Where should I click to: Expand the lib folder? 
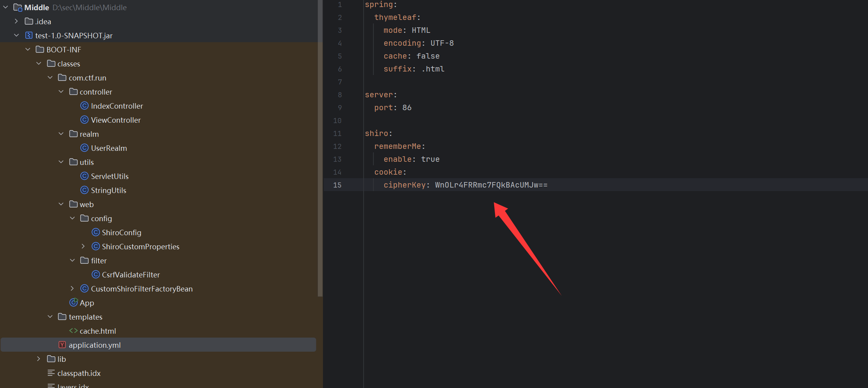point(39,359)
